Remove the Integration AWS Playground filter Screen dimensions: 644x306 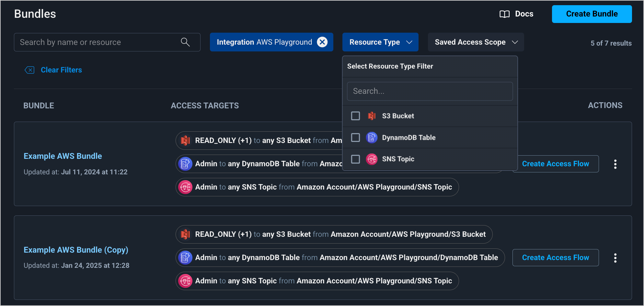pos(322,42)
